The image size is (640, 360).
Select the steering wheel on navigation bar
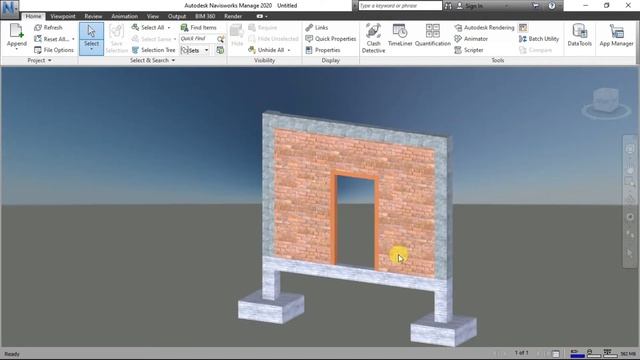630,149
